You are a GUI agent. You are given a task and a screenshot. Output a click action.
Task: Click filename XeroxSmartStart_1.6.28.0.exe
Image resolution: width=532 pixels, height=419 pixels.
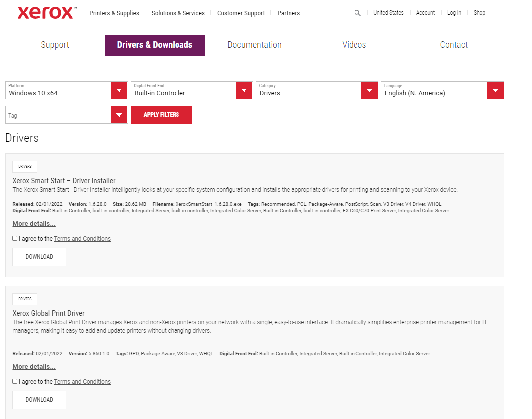point(208,204)
